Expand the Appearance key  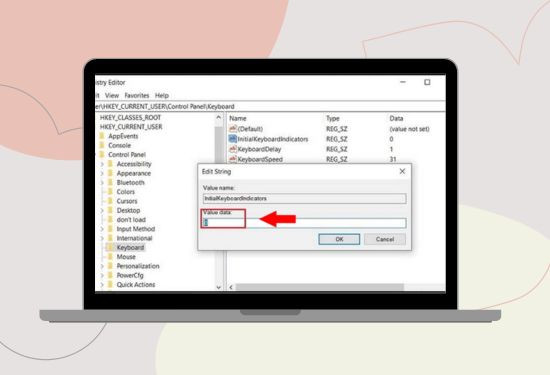[102, 173]
